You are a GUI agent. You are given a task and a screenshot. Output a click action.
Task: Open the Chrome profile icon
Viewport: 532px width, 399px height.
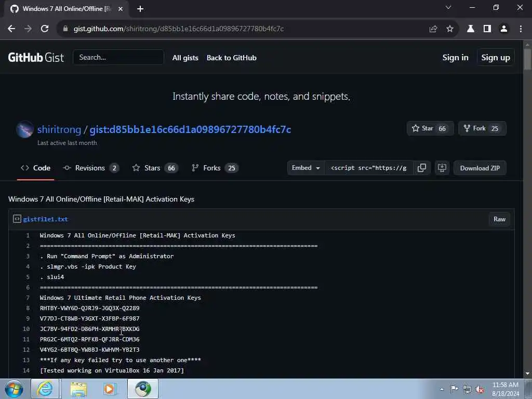tap(504, 29)
